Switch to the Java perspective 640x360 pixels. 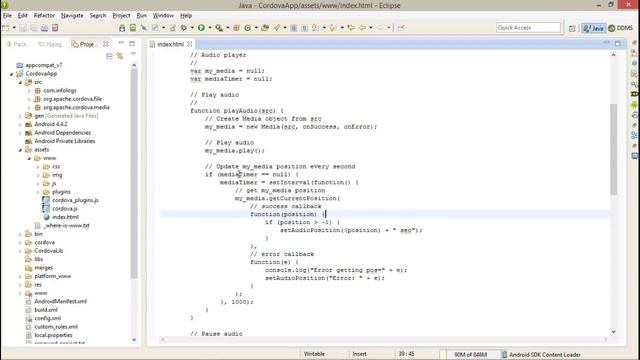pyautogui.click(x=593, y=28)
